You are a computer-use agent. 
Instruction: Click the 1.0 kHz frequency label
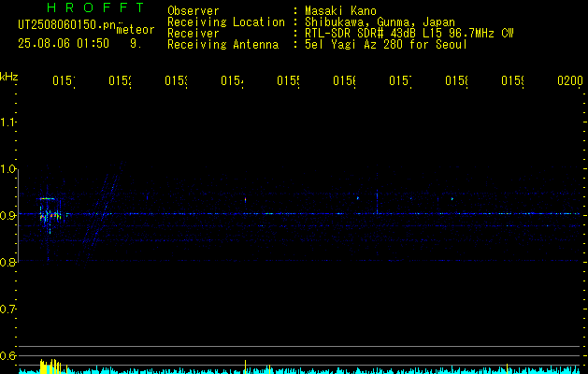(x=7, y=169)
